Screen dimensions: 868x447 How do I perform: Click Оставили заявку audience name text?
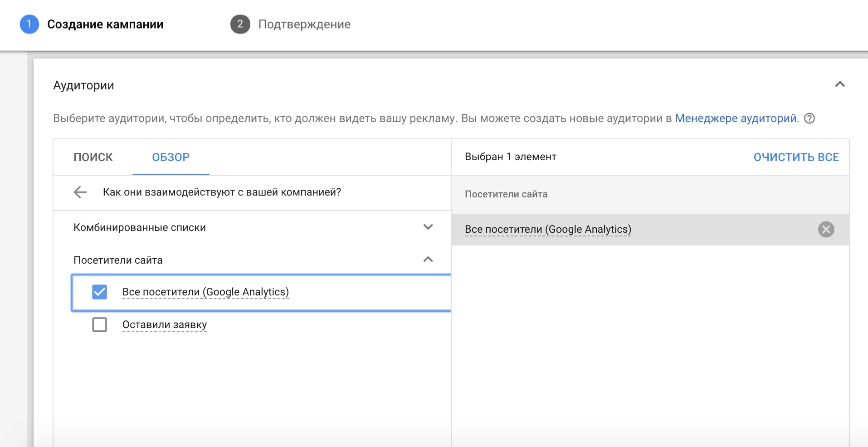(165, 324)
